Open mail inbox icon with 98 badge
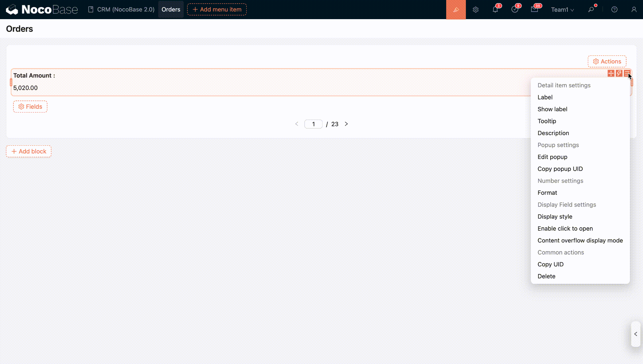This screenshot has height=364, width=643. click(534, 10)
